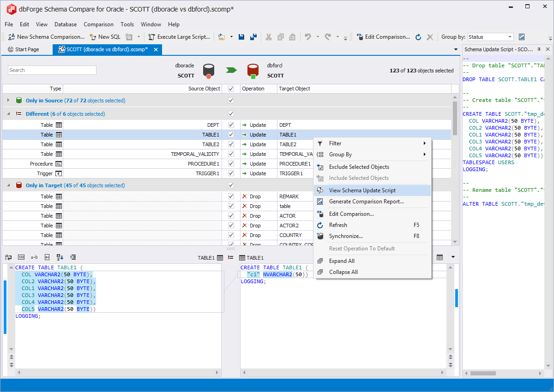
Task: Open the Group by Status dropdown
Action: tap(510, 37)
